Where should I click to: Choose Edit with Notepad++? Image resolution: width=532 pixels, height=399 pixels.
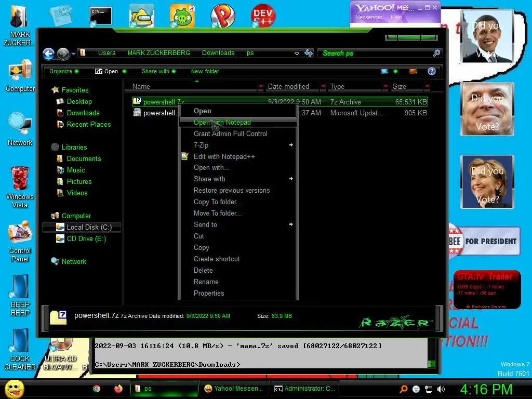tap(238, 156)
